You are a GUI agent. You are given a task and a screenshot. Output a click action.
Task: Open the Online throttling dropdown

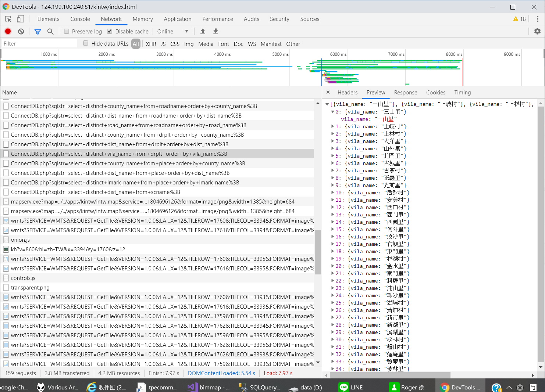pyautogui.click(x=173, y=32)
